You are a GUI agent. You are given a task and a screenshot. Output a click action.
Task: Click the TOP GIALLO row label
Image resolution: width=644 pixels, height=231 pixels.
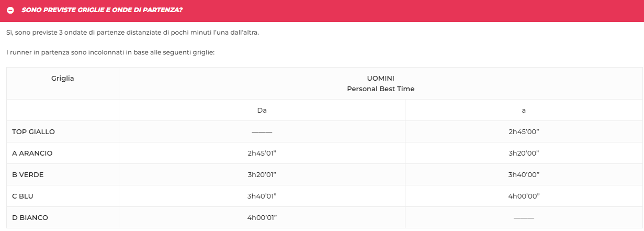(33, 131)
